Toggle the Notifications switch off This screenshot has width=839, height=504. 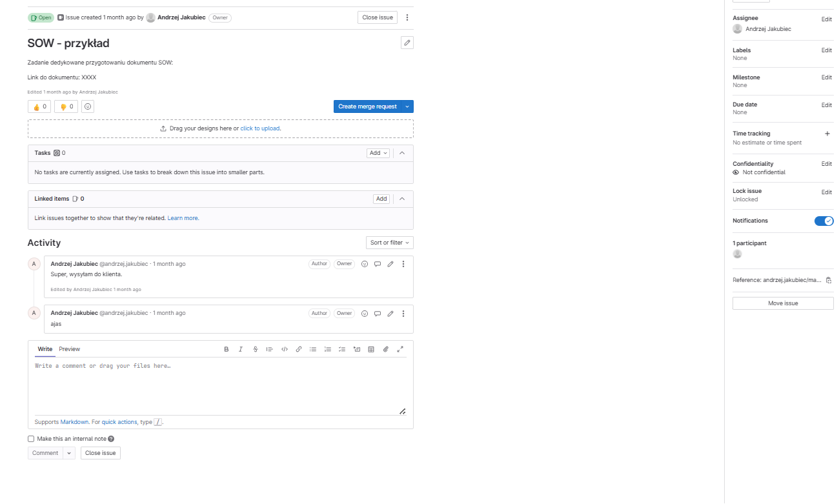[x=824, y=221]
